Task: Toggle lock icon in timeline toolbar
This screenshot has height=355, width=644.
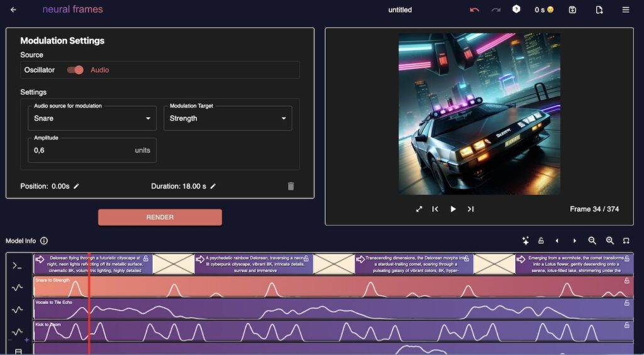Action: click(541, 241)
